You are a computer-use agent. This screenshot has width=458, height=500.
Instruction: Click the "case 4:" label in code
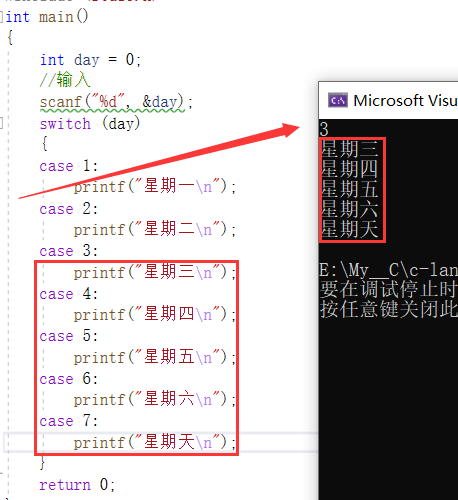point(69,294)
